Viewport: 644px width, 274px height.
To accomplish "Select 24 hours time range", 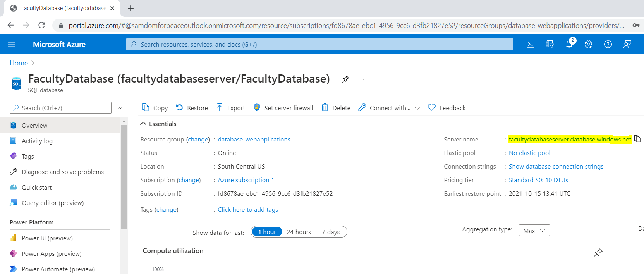I will 299,232.
